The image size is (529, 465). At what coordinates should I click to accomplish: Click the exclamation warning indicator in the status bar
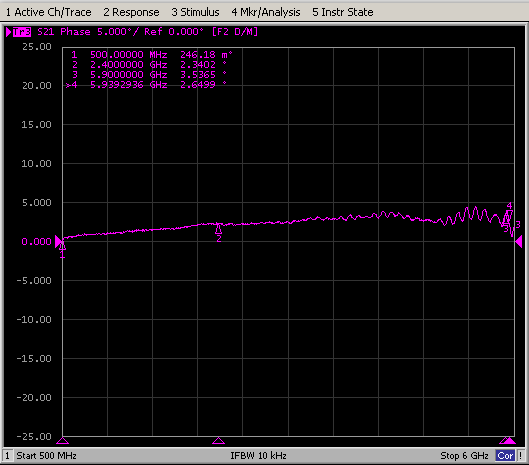tap(521, 456)
